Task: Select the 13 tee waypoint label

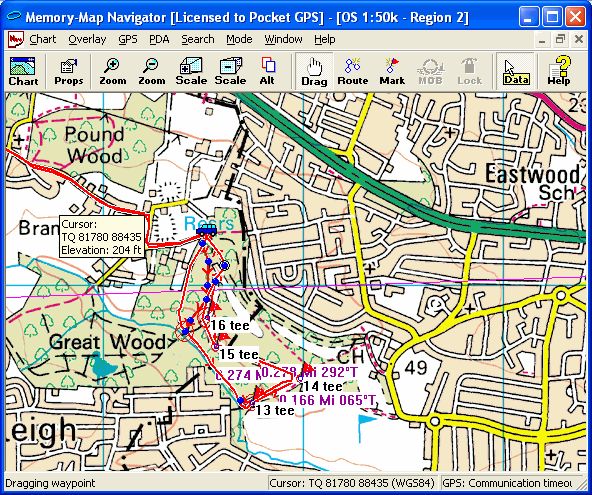Action: click(274, 410)
